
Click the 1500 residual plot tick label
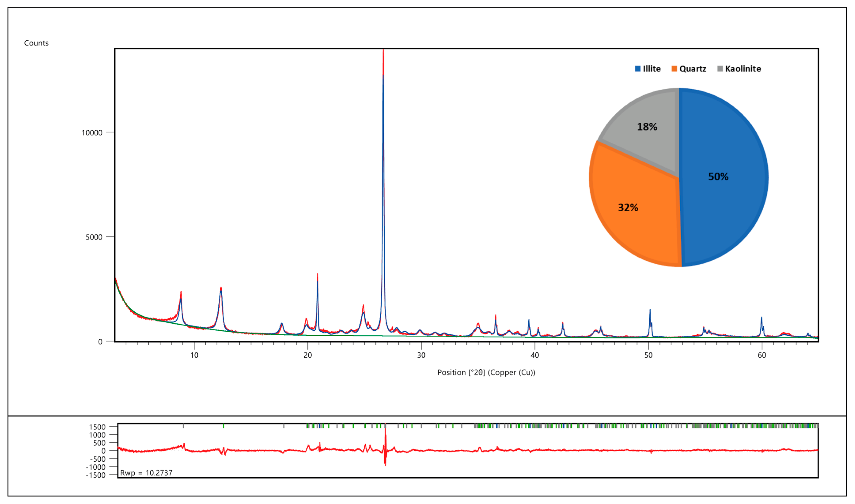[97, 427]
